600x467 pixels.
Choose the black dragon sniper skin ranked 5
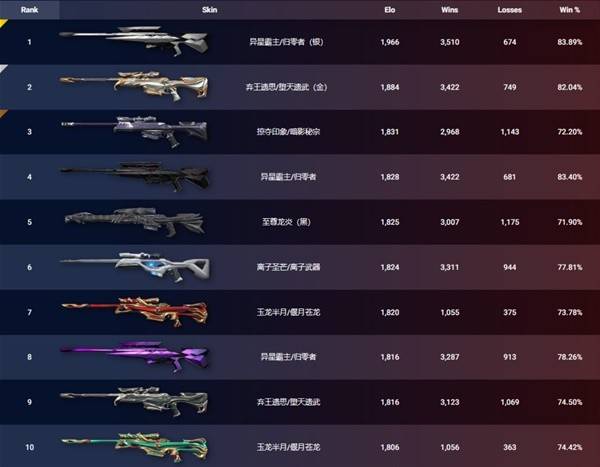click(x=134, y=222)
